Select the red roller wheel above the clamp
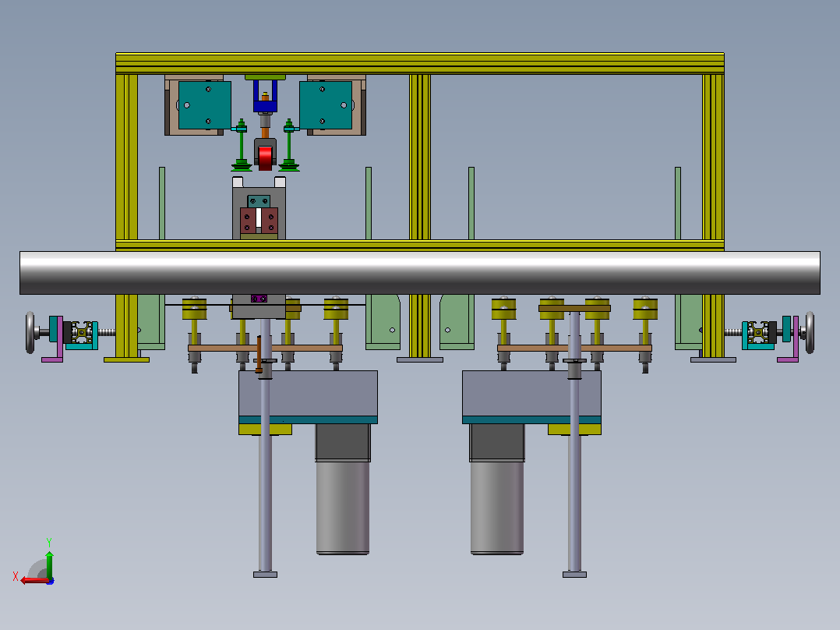Viewport: 840px width, 630px height. click(x=265, y=157)
